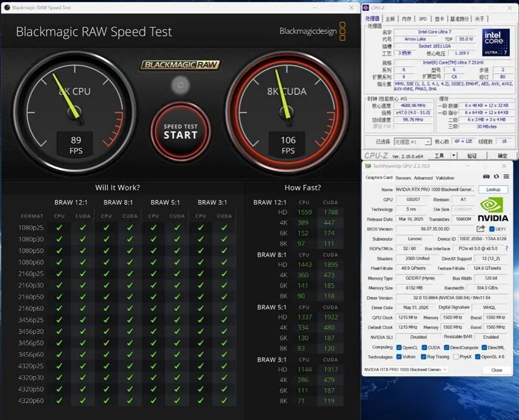Click the Bus Interface question mark icon

pos(507,248)
